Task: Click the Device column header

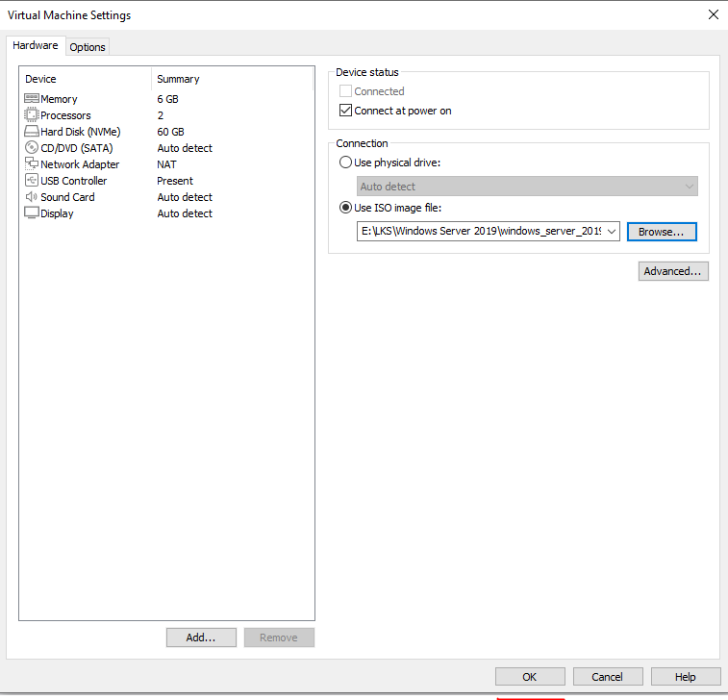Action: [x=86, y=79]
